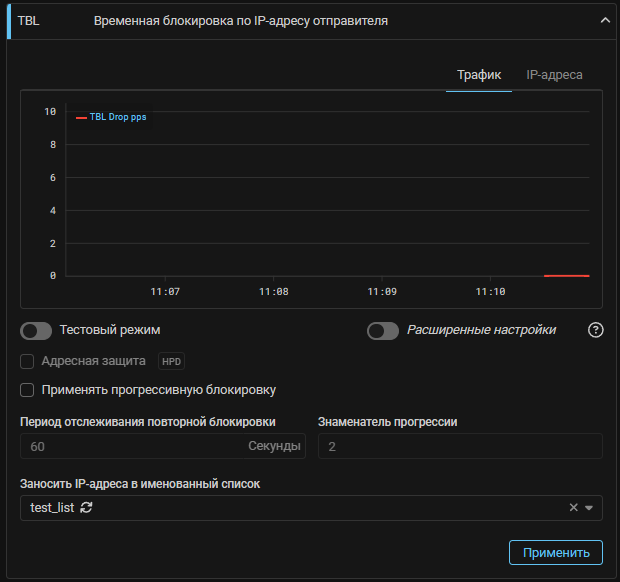Click the HPD badge

pyautogui.click(x=172, y=361)
